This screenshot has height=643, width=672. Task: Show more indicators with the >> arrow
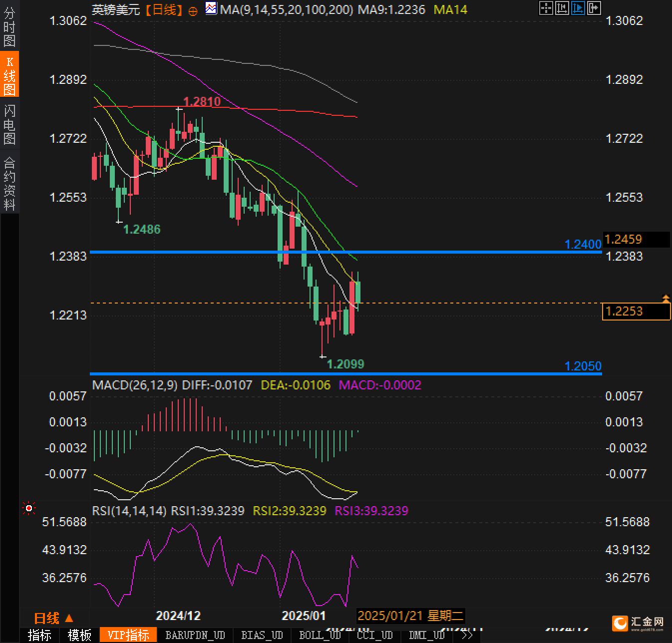[467, 635]
